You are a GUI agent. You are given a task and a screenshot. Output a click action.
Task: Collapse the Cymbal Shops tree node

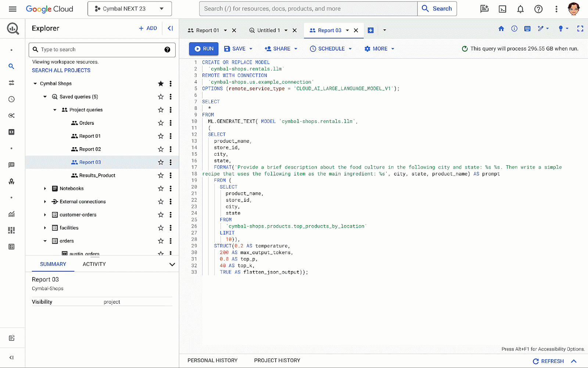click(35, 84)
